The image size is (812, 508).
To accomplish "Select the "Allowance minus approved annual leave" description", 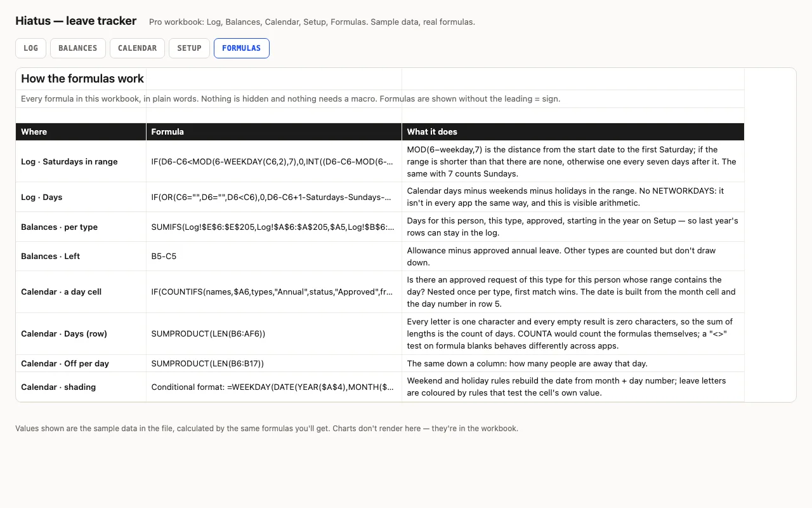I will pyautogui.click(x=573, y=257).
